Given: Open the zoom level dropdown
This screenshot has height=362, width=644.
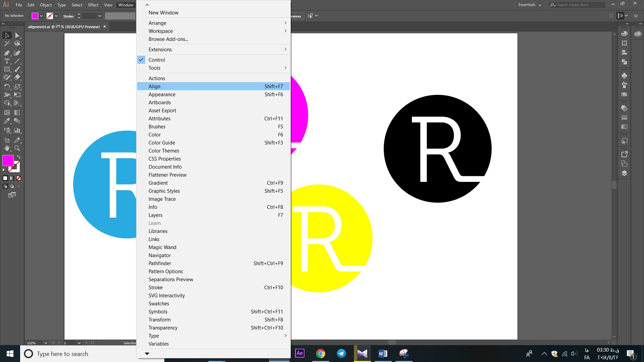Looking at the screenshot, I should point(46,343).
